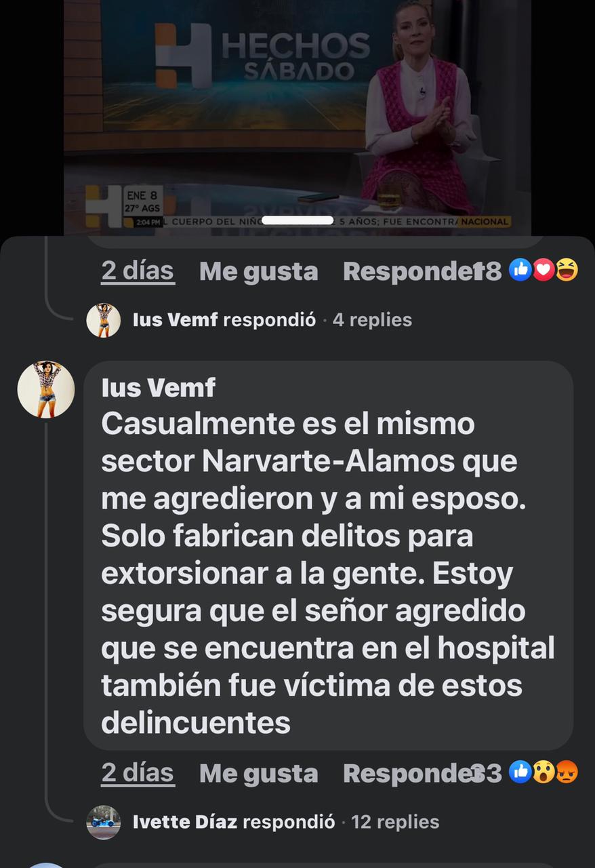Open Ius Vemf's large profile picture
595x868 pixels.
(46, 389)
